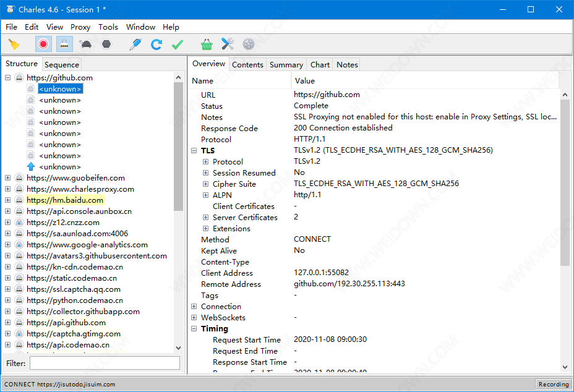574x392 pixels.
Task: Open the Notes tab
Action: coord(347,65)
